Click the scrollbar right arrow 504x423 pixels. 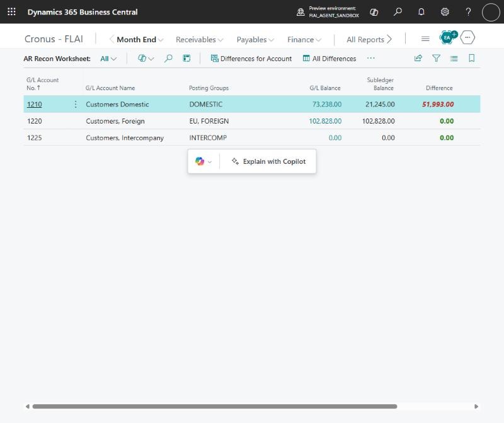pos(476,406)
